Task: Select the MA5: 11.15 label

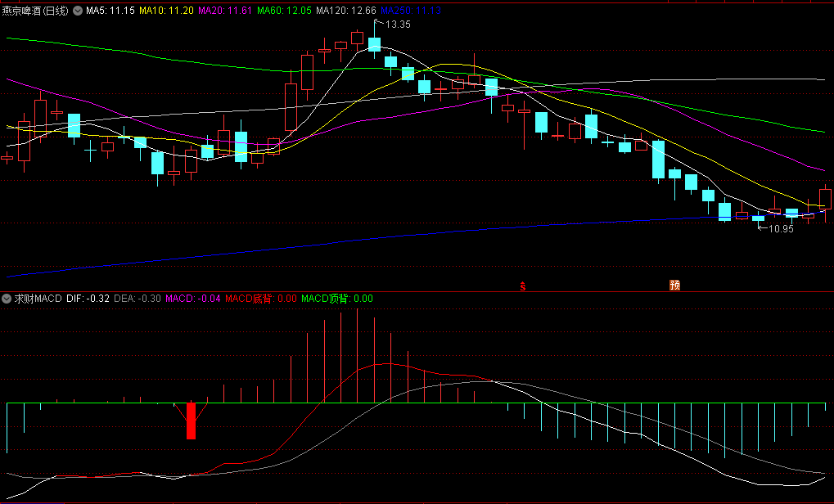Action: coord(110,11)
